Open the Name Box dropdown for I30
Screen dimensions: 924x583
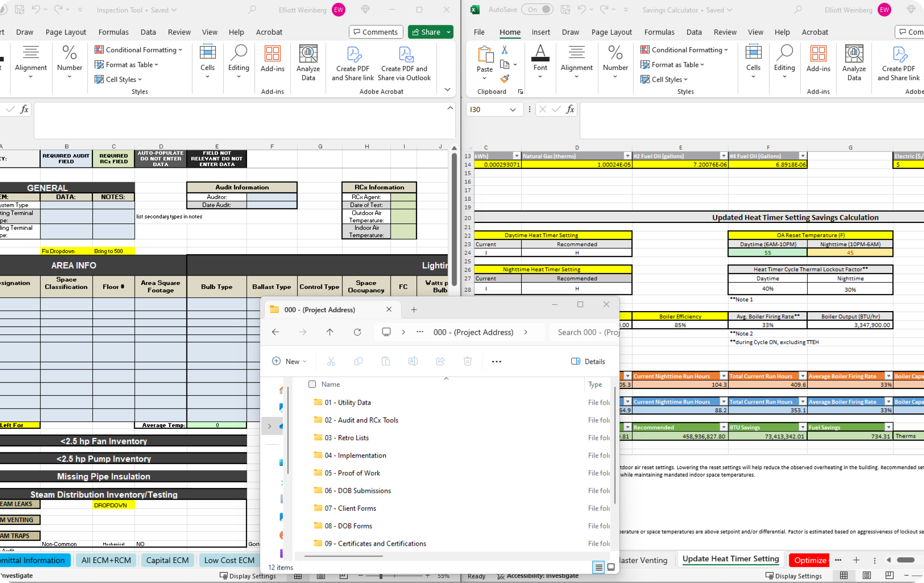click(x=512, y=110)
